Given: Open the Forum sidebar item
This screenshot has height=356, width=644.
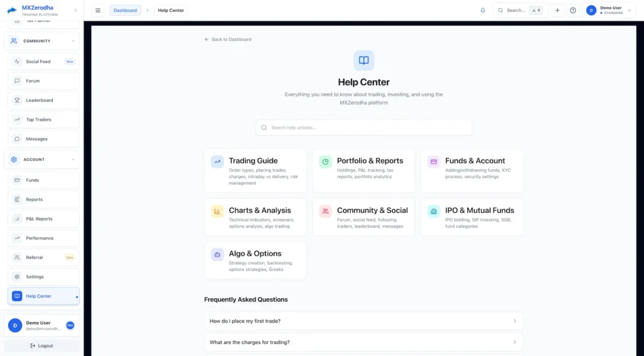Looking at the screenshot, I should pos(43,81).
